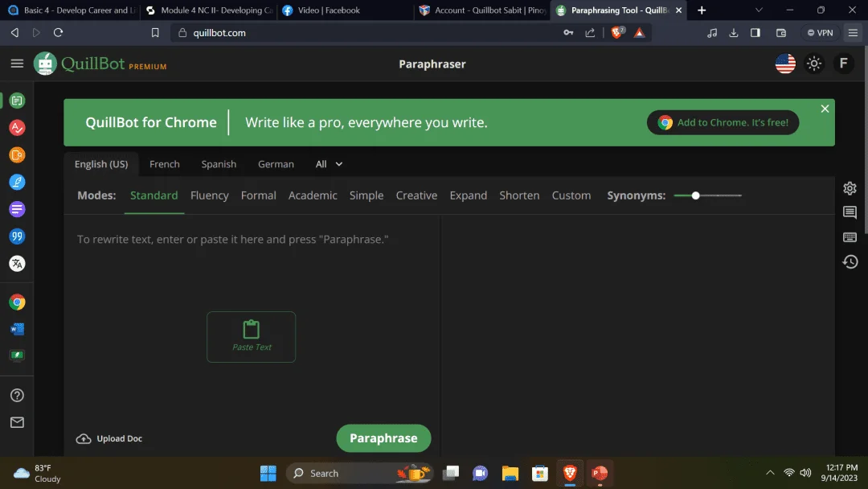The width and height of the screenshot is (868, 489).
Task: Toggle browser sidebar panel icon
Action: click(x=755, y=33)
